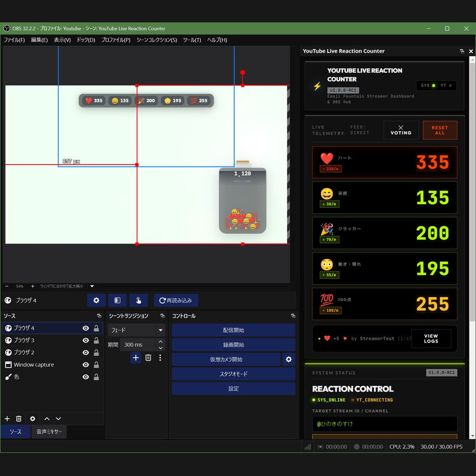Click the 仮想カメラ開始 button
This screenshot has height=476, width=476.
point(226,359)
